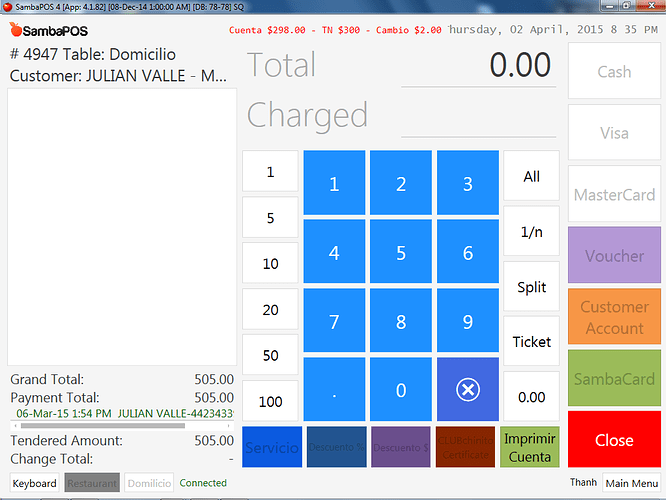The width and height of the screenshot is (666, 500).
Task: Apply Descuento % discount
Action: 335,447
